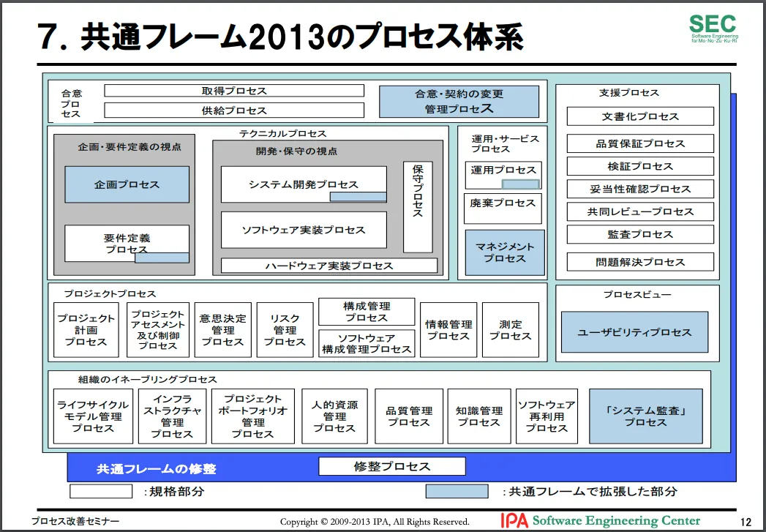
Task: Click the blue マネジメントプロセス box
Action: point(505,252)
